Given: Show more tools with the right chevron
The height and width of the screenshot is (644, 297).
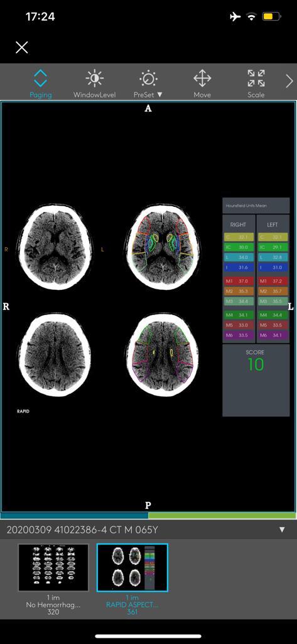Looking at the screenshot, I should (289, 81).
